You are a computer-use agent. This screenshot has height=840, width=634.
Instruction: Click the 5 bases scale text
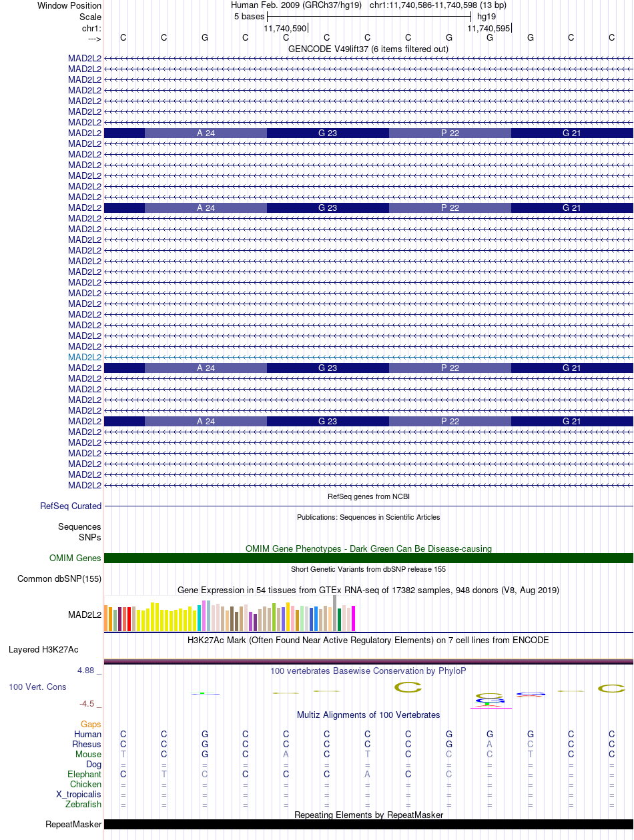coord(249,16)
